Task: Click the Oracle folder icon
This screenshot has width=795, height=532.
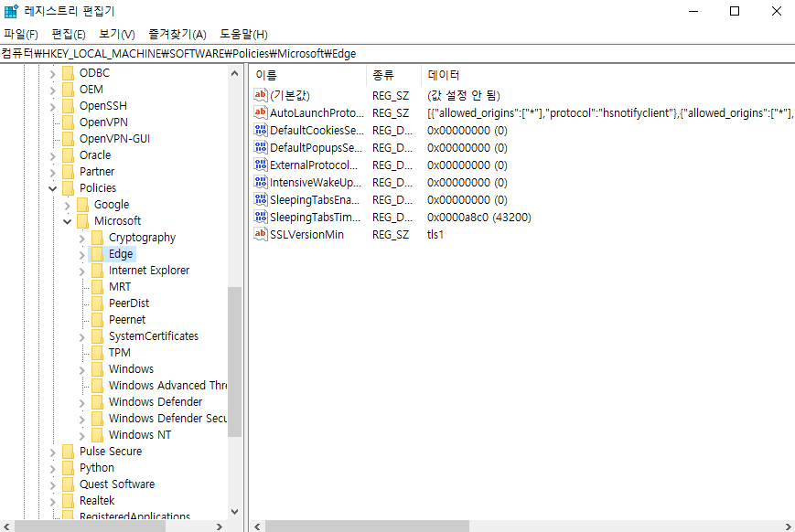Action: [x=68, y=155]
